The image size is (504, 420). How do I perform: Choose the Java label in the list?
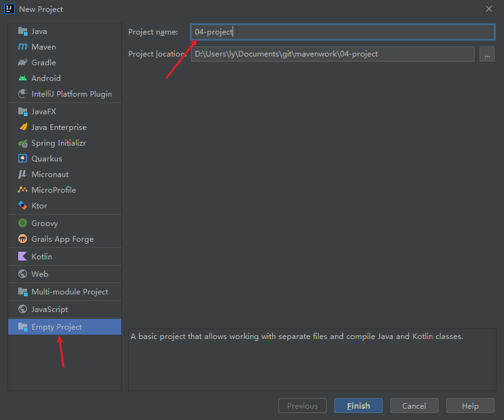tap(39, 31)
